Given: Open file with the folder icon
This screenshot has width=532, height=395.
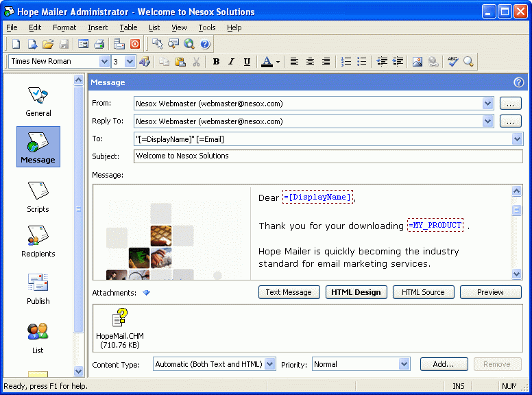Looking at the screenshot, I should (x=48, y=44).
